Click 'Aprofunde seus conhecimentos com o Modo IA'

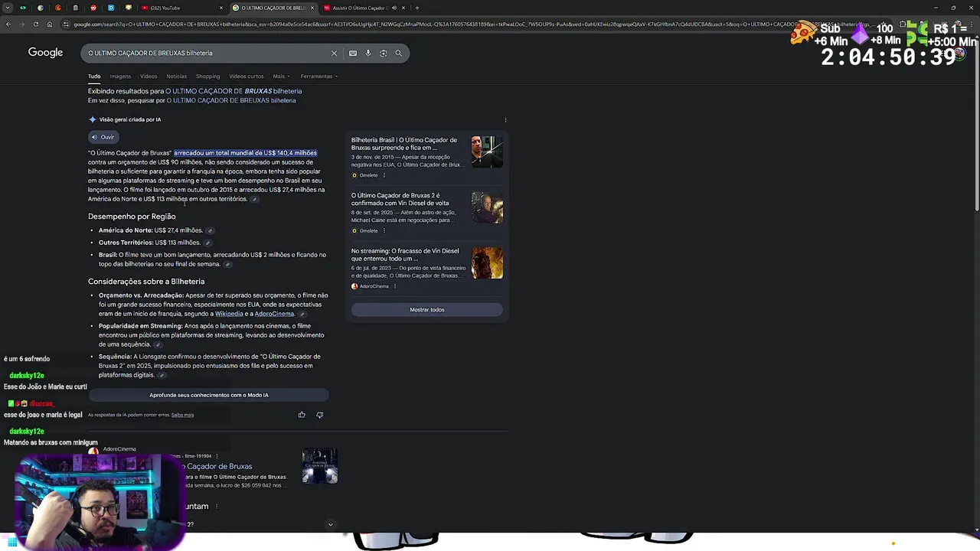pos(208,395)
